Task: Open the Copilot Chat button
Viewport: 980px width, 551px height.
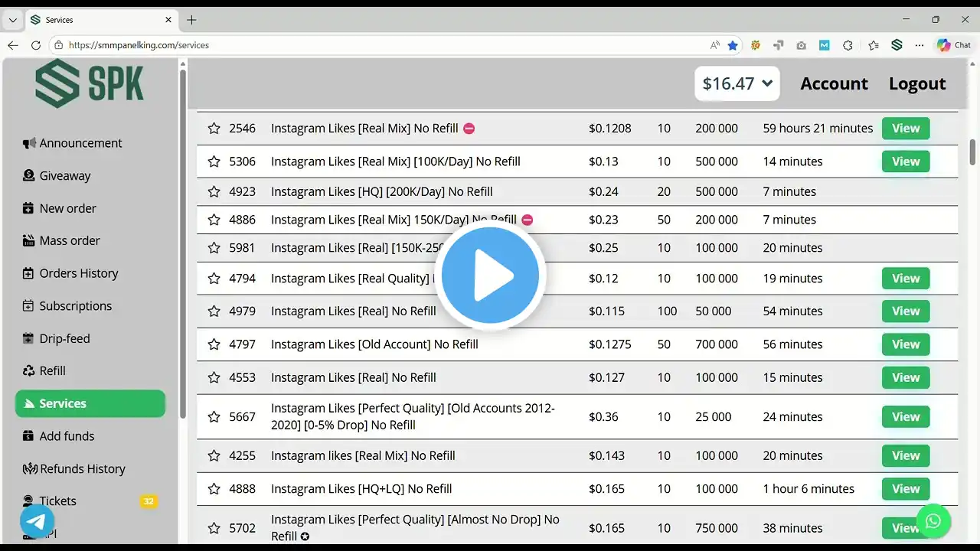Action: [954, 45]
